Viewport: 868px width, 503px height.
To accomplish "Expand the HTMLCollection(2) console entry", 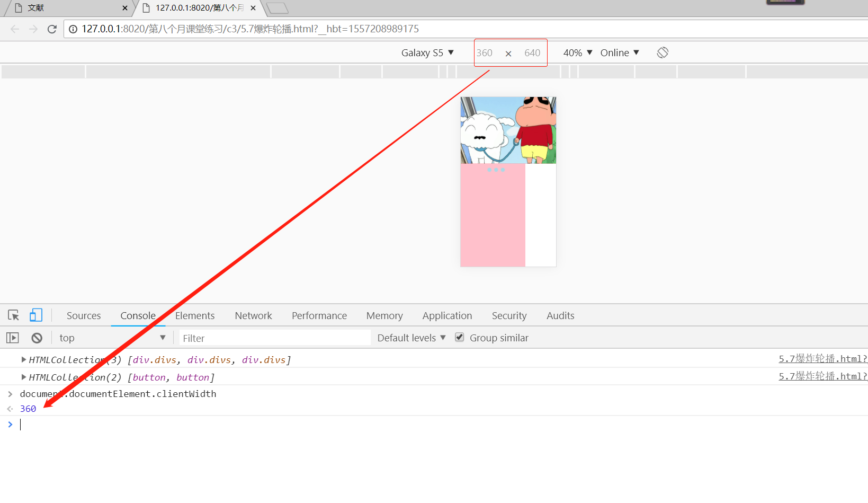I will [24, 377].
